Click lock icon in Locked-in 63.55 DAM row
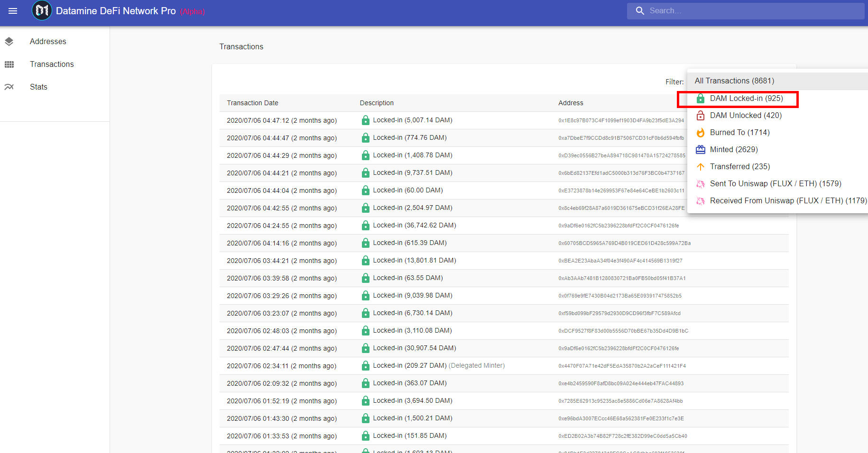The height and width of the screenshot is (453, 868). click(x=366, y=278)
